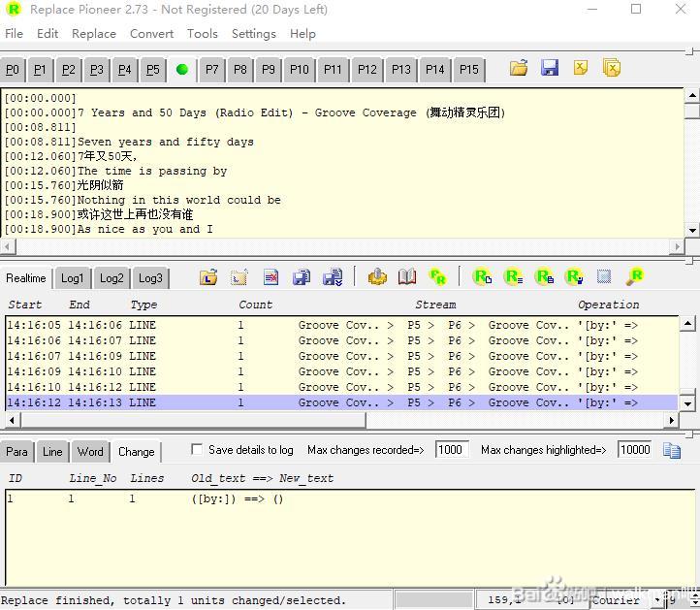Screen dimensions: 700x610
Task: Click second green R icon with lines
Action: click(x=514, y=277)
